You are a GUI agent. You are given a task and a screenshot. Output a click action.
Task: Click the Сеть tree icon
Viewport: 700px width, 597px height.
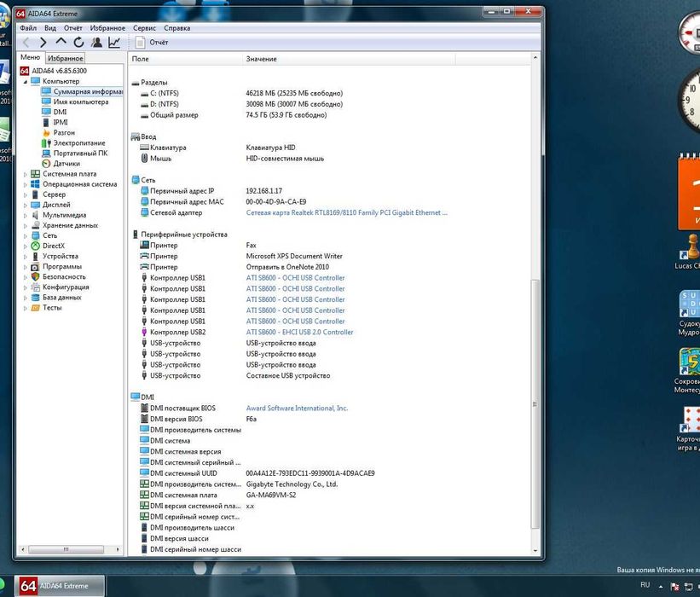(x=35, y=235)
